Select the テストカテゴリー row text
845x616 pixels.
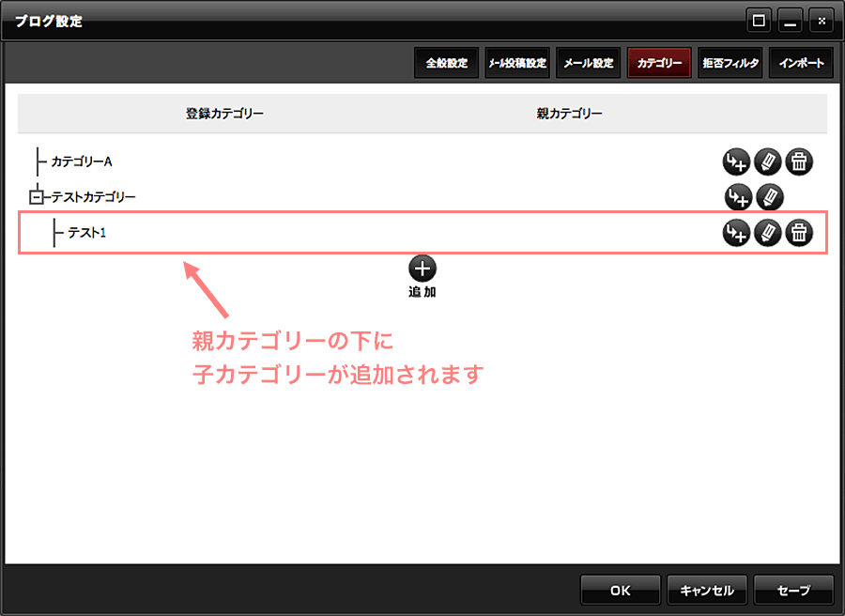click(93, 197)
